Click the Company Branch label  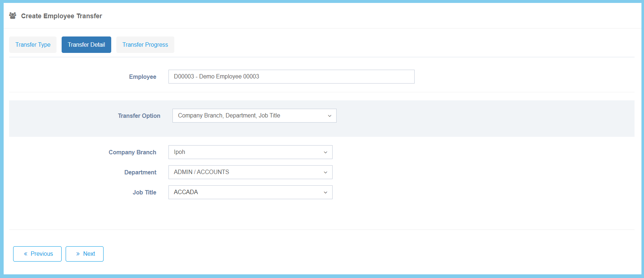coord(132,152)
